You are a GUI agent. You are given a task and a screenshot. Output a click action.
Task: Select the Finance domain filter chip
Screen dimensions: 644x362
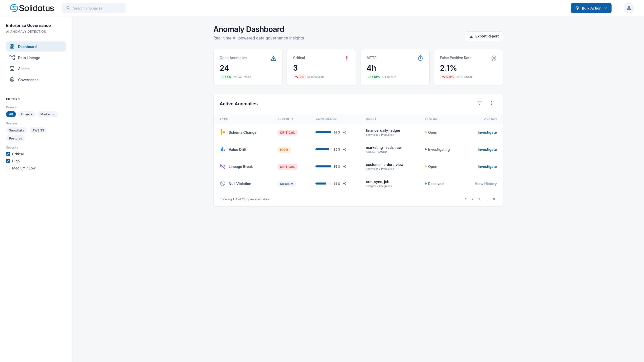27,114
